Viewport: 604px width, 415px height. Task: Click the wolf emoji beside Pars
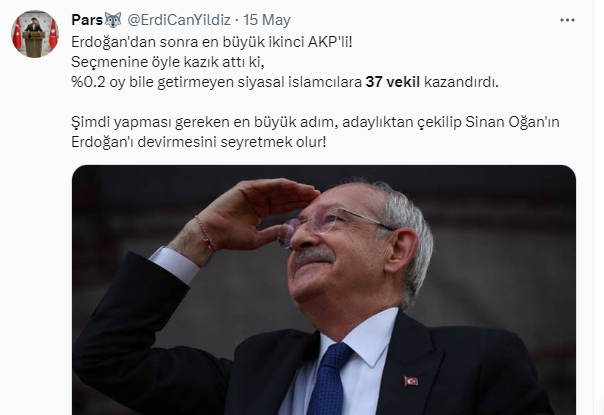coord(113,20)
